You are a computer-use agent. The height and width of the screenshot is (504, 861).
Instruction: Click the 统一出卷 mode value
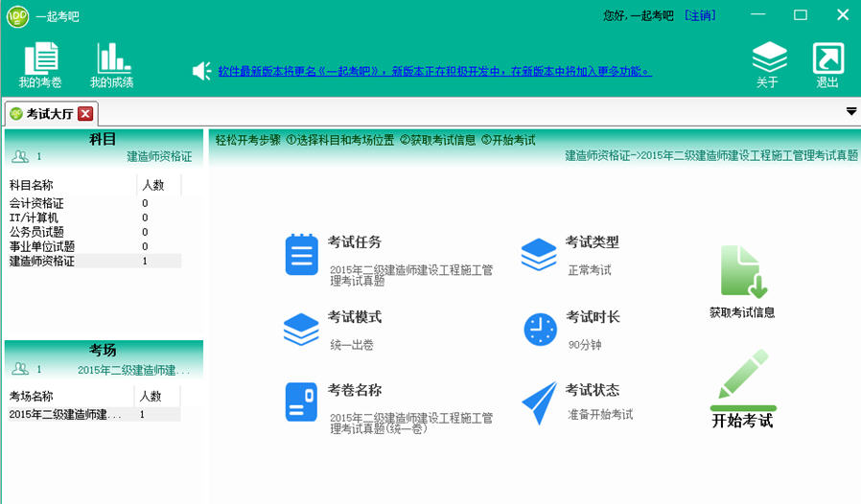(x=352, y=345)
